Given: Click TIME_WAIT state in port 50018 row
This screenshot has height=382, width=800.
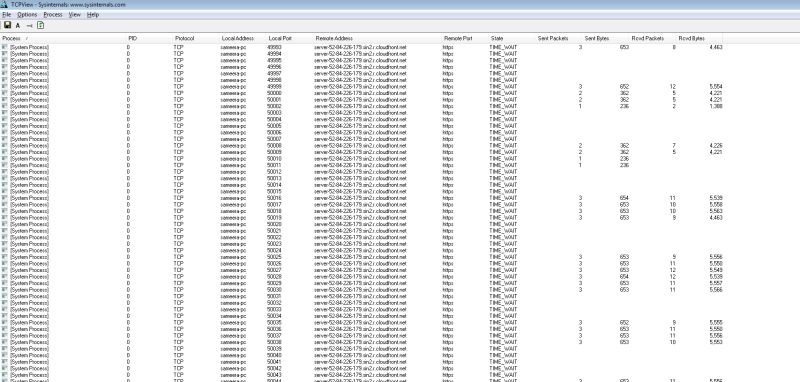Looking at the screenshot, I should [x=503, y=211].
